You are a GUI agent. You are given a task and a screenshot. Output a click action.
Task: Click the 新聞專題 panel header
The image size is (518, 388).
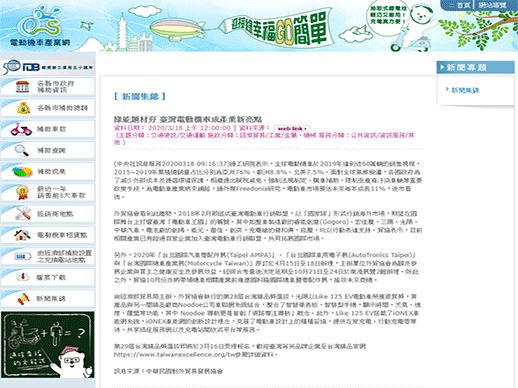tap(475, 67)
